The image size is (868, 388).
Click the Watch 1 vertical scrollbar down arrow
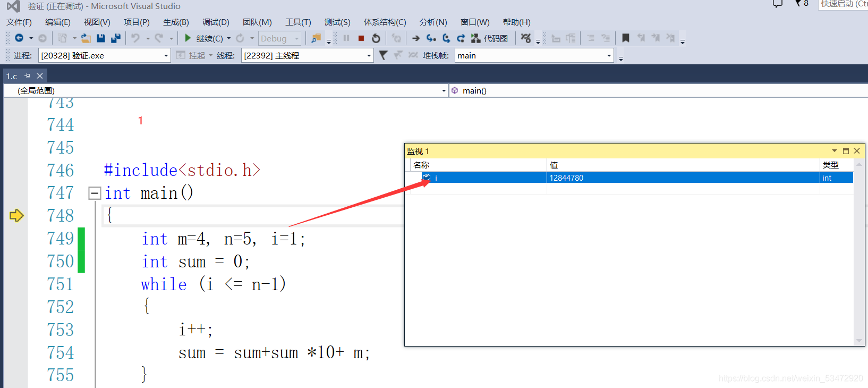tap(859, 341)
